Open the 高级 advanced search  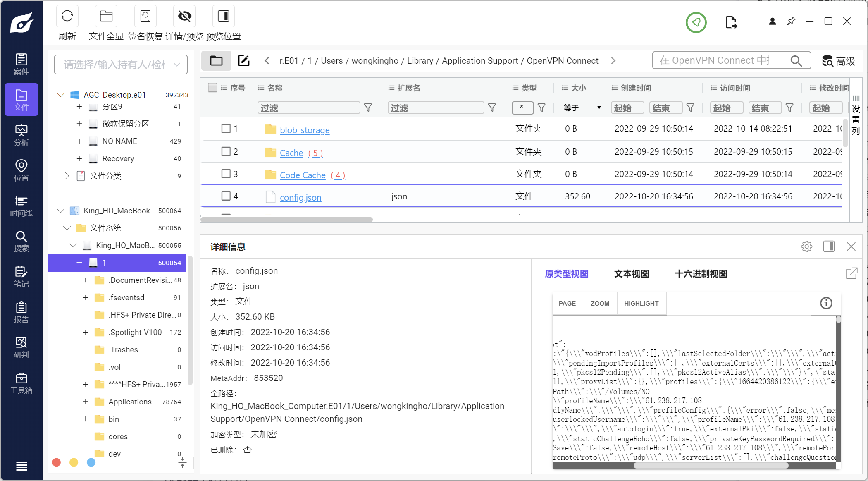pos(838,61)
